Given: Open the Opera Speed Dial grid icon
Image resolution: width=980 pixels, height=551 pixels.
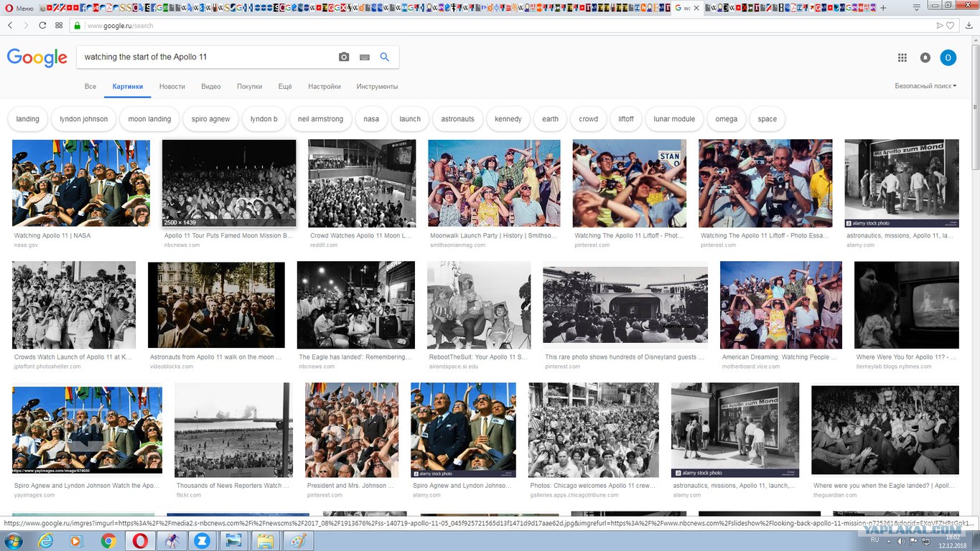Looking at the screenshot, I should pyautogui.click(x=57, y=25).
